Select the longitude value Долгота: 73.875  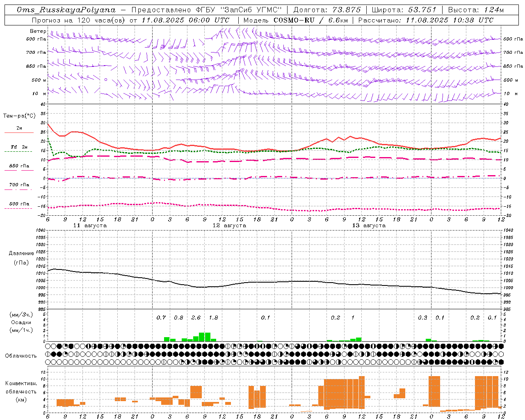pyautogui.click(x=327, y=10)
